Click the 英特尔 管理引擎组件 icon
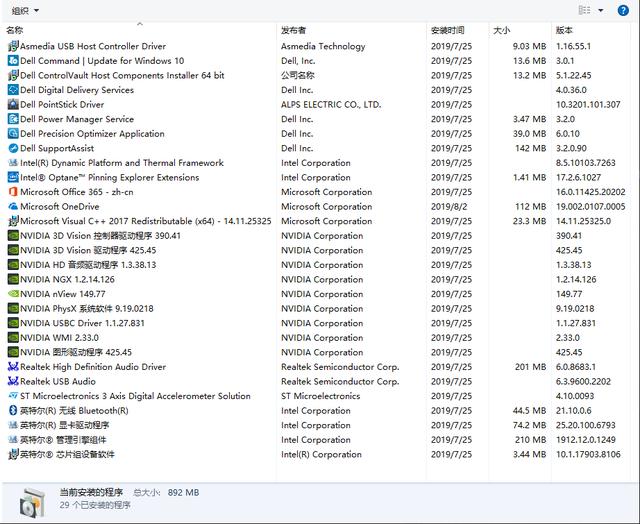640x524 pixels. [x=13, y=440]
